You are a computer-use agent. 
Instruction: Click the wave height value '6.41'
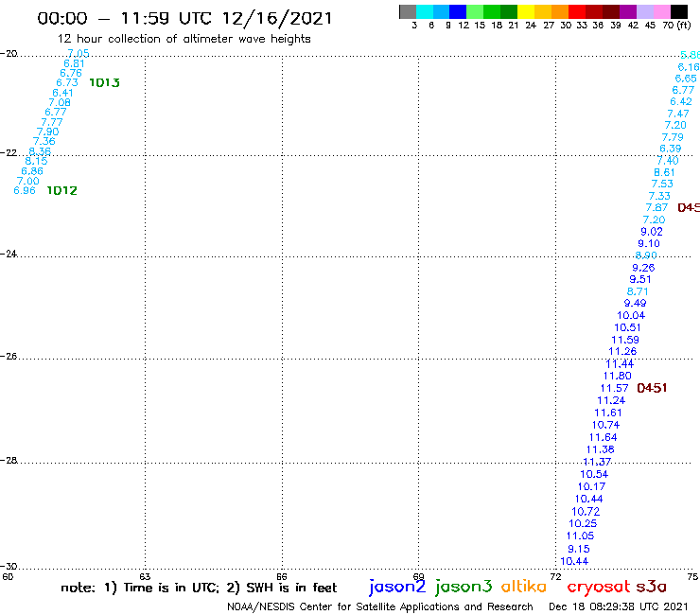62,93
